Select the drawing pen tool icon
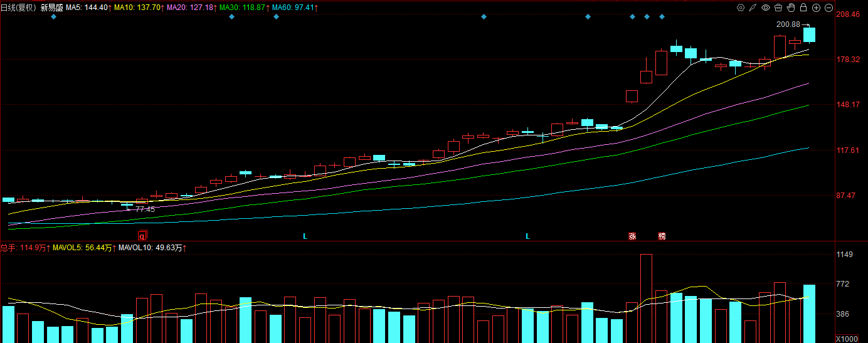Image resolution: width=868 pixels, height=343 pixels. coord(753,8)
